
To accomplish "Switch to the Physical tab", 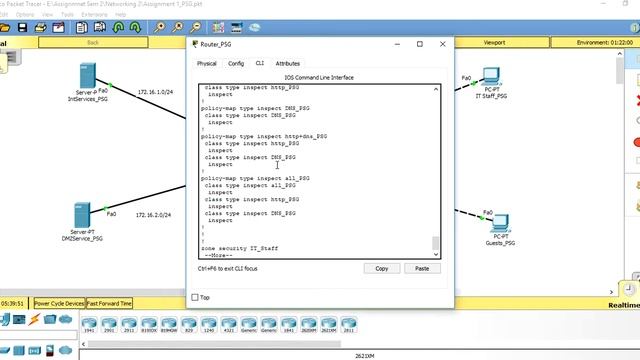I will point(207,63).
